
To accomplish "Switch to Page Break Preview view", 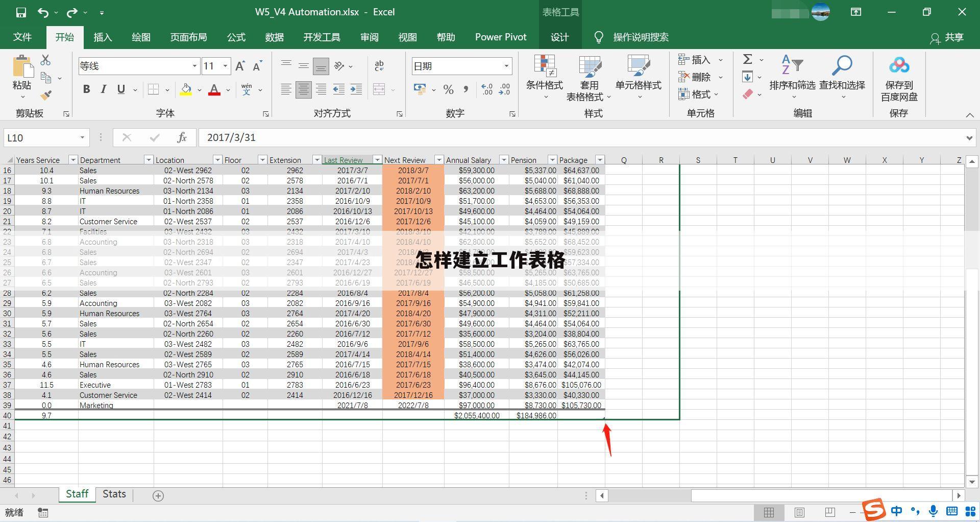I will 830,512.
